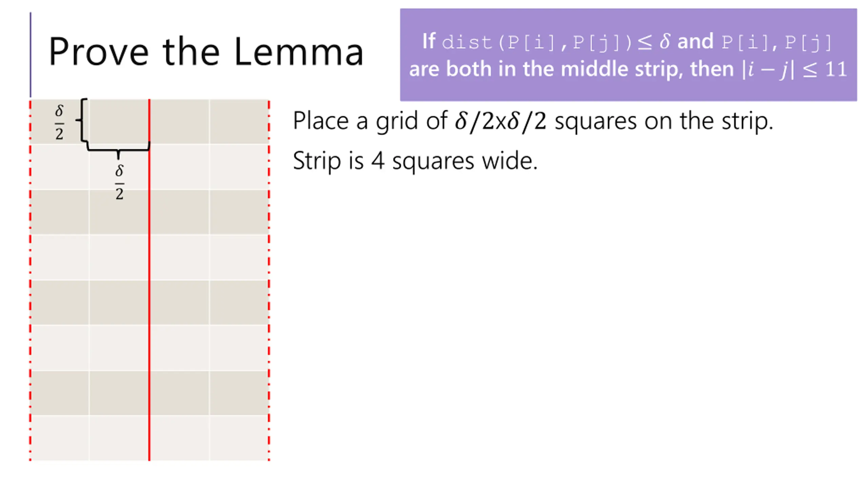Click the purple accent line beside title
The image size is (868, 488).
point(31,55)
